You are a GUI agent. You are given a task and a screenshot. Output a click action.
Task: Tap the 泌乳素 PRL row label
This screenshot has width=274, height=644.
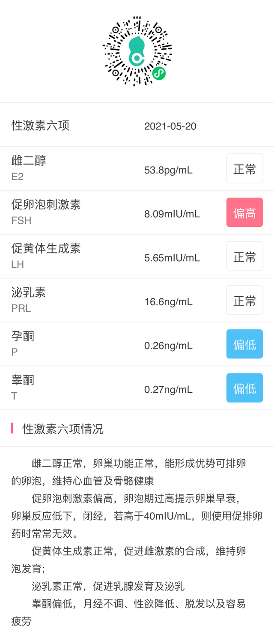[28, 300]
